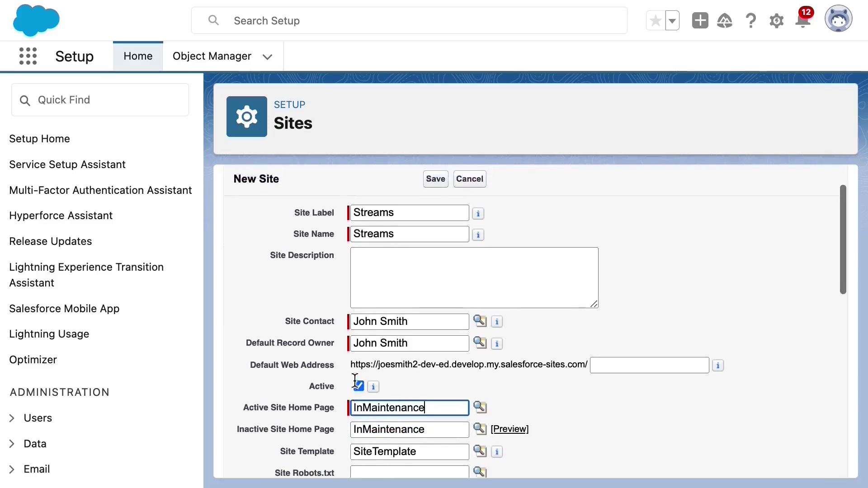Click the Site Label input
Image resolution: width=868 pixels, height=488 pixels.
410,213
